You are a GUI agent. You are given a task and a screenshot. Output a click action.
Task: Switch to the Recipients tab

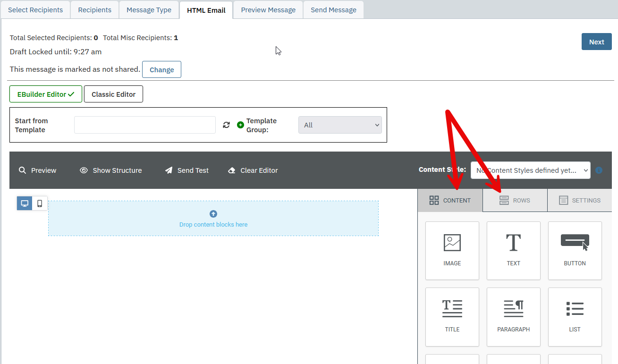click(x=95, y=10)
